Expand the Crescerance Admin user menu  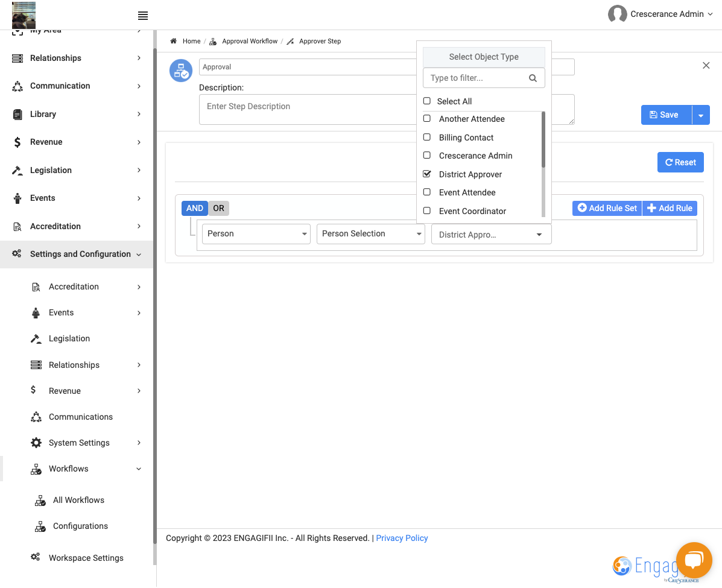[710, 14]
